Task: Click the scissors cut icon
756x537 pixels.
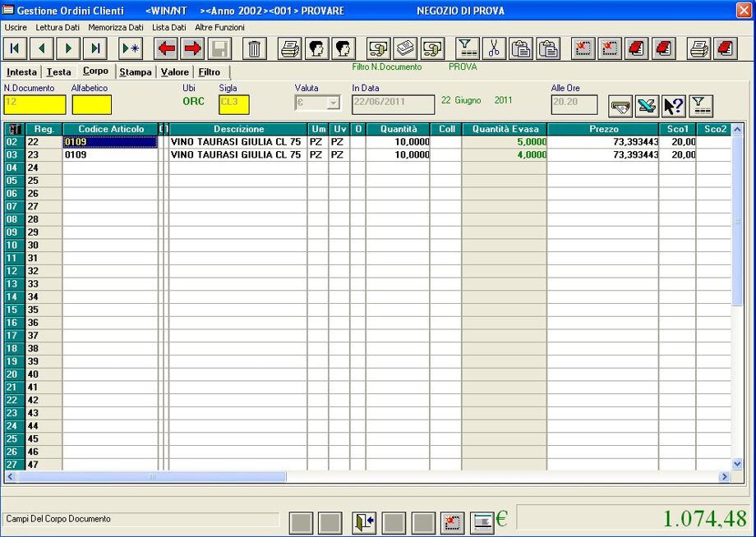Action: pyautogui.click(x=494, y=48)
